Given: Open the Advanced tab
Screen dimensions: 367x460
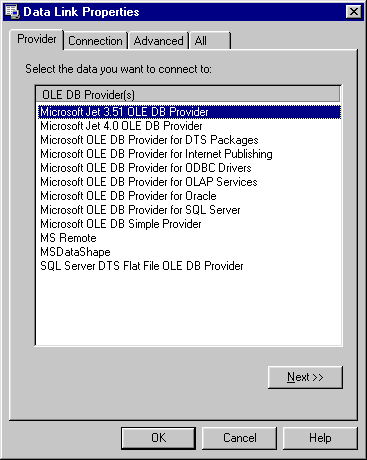Looking at the screenshot, I should (x=159, y=41).
